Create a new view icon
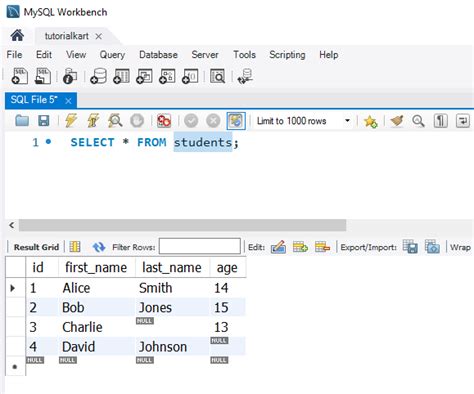474x394 pixels. [144, 76]
